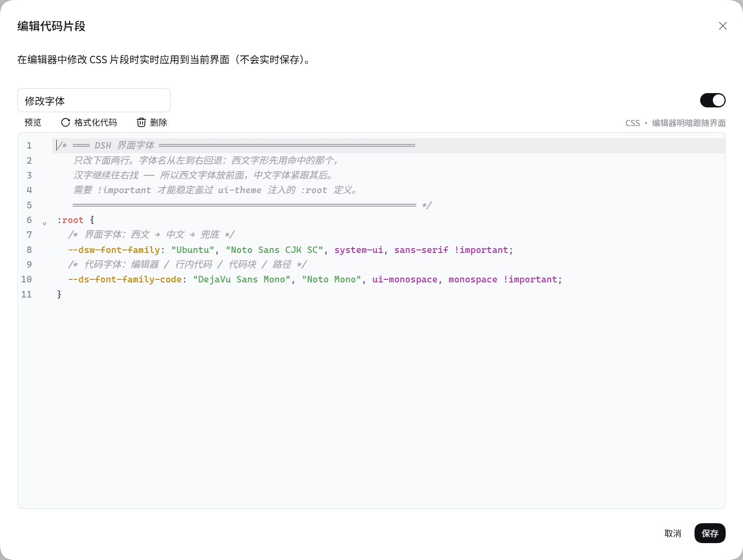Viewport: 743px width, 560px height.
Task: Click the ui-monospace keyword on line 10
Action: [405, 279]
